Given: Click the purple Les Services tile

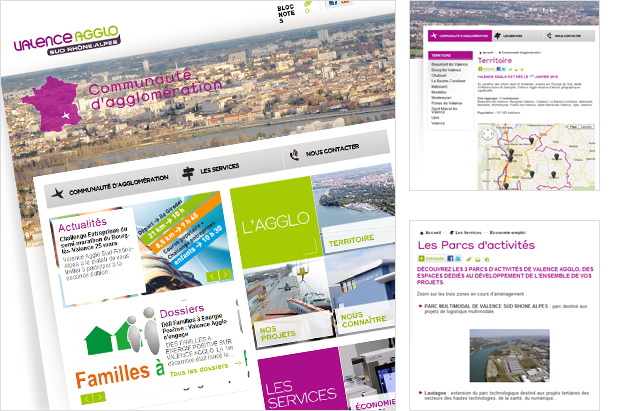Looking at the screenshot, I should 302,380.
